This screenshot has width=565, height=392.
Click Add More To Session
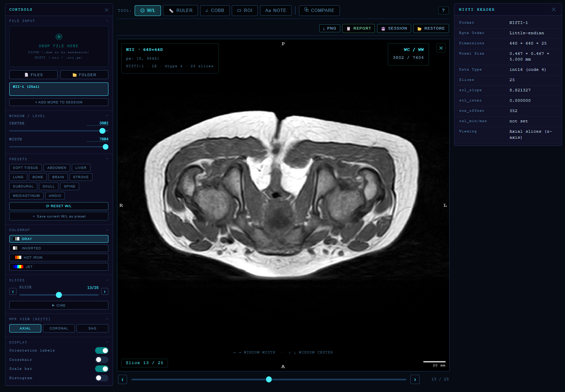click(59, 102)
